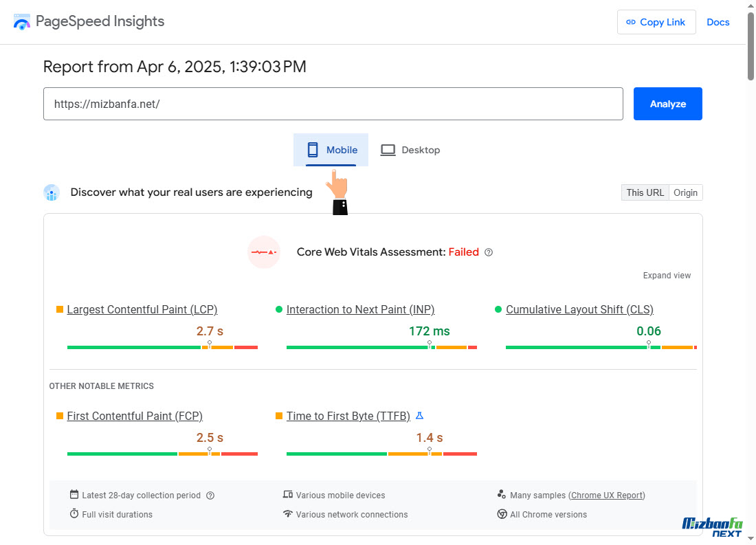Click "All Chrome versions" text
Image resolution: width=756 pixels, height=545 pixels.
(x=548, y=515)
